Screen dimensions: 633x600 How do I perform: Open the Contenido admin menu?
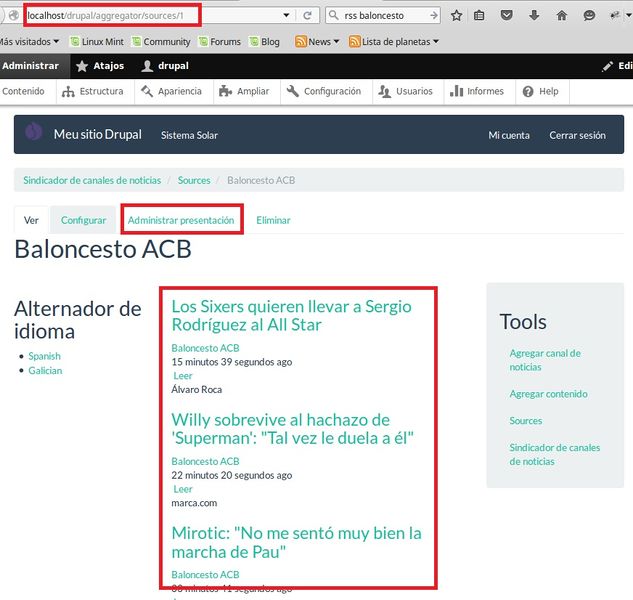click(x=23, y=91)
